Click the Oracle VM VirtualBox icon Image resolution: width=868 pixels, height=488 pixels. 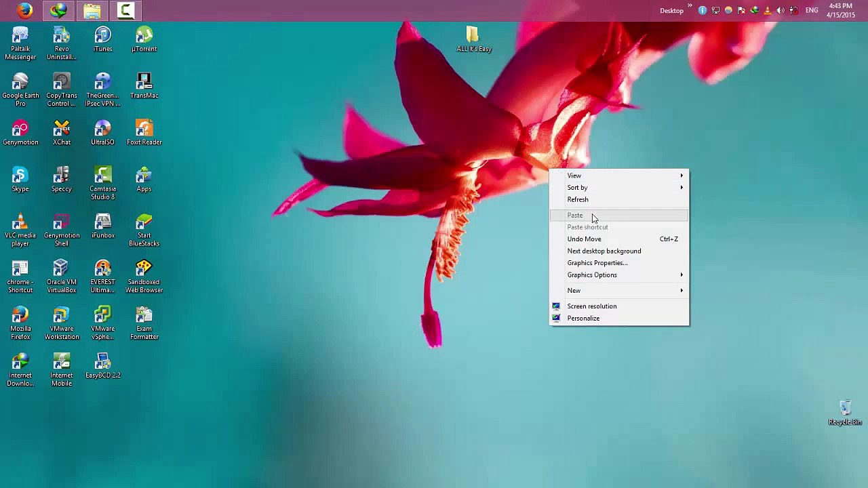pos(62,277)
